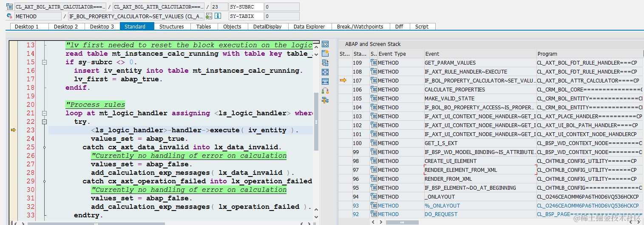This screenshot has height=225, width=644.
Task: Click the full-screen expand tool icon
Action: click(x=325, y=72)
